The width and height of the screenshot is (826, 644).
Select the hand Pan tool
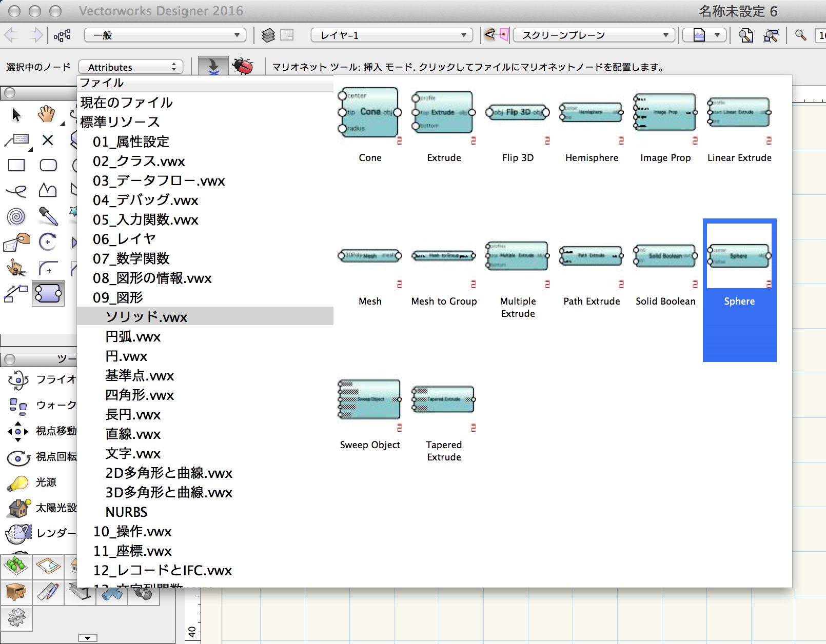[x=47, y=114]
